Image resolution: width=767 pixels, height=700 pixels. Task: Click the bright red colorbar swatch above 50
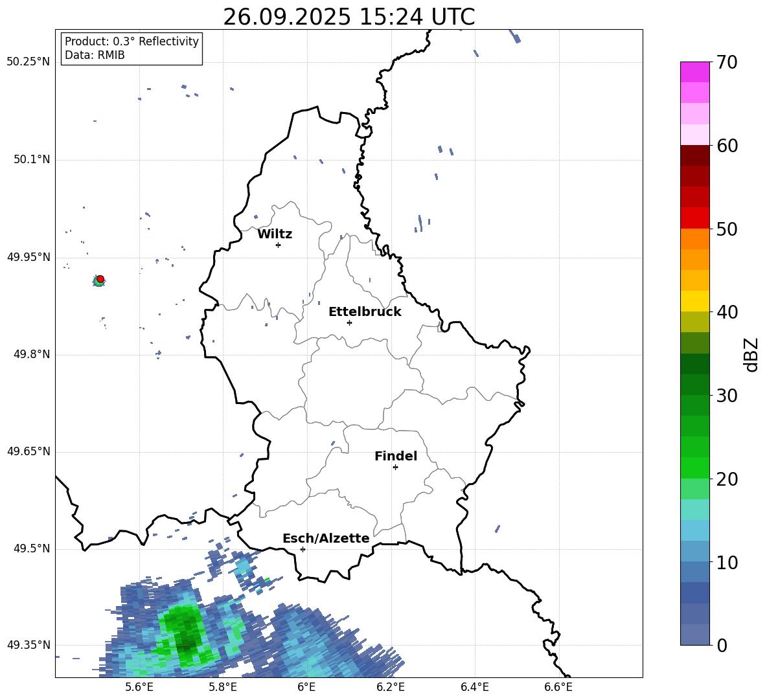(694, 218)
